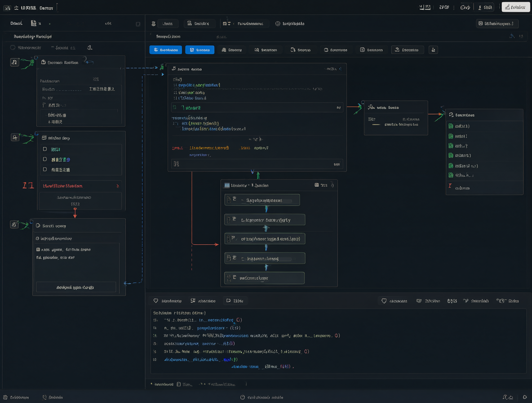
Task: Open the heart-icon tab at the left of the bottom panel
Action: click(168, 301)
